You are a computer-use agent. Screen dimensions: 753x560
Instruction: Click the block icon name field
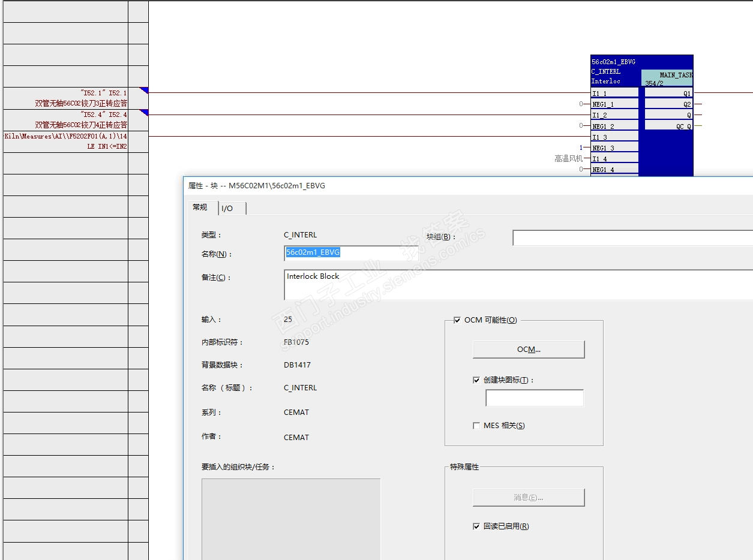(535, 398)
